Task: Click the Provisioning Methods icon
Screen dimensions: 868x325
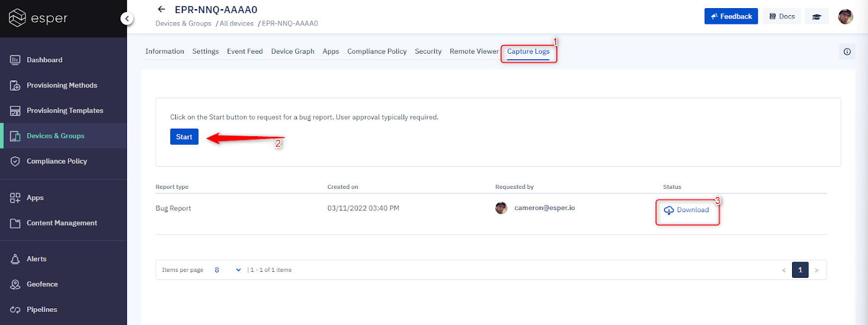Action: [15, 85]
